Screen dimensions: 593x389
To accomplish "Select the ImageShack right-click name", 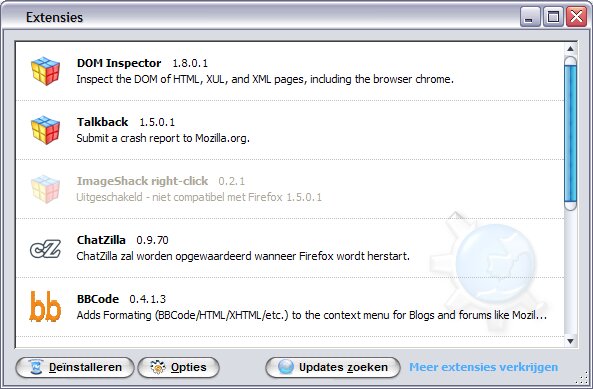I will [x=142, y=181].
